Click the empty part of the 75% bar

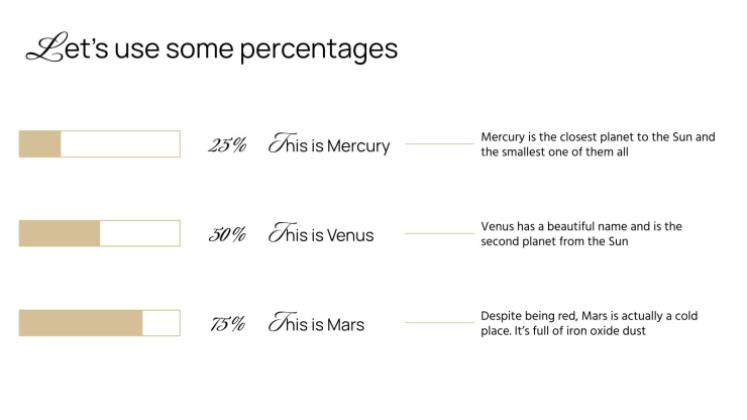coord(161,323)
